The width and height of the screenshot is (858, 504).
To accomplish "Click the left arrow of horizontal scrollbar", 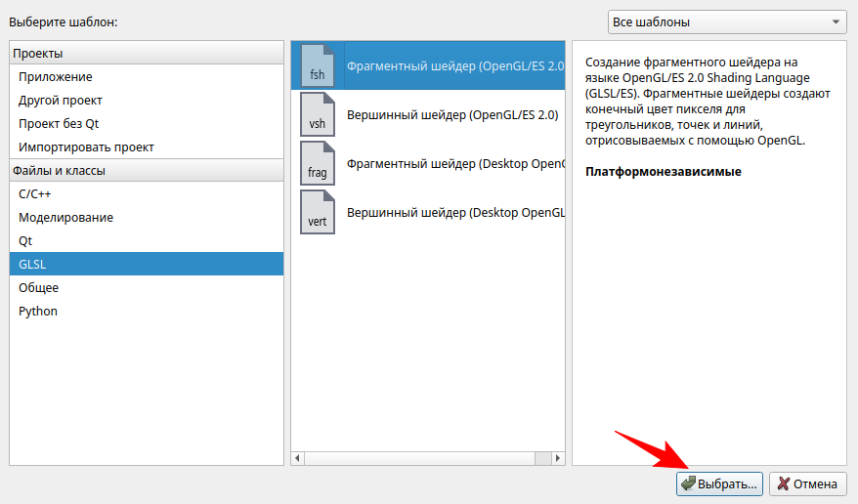I will [298, 458].
